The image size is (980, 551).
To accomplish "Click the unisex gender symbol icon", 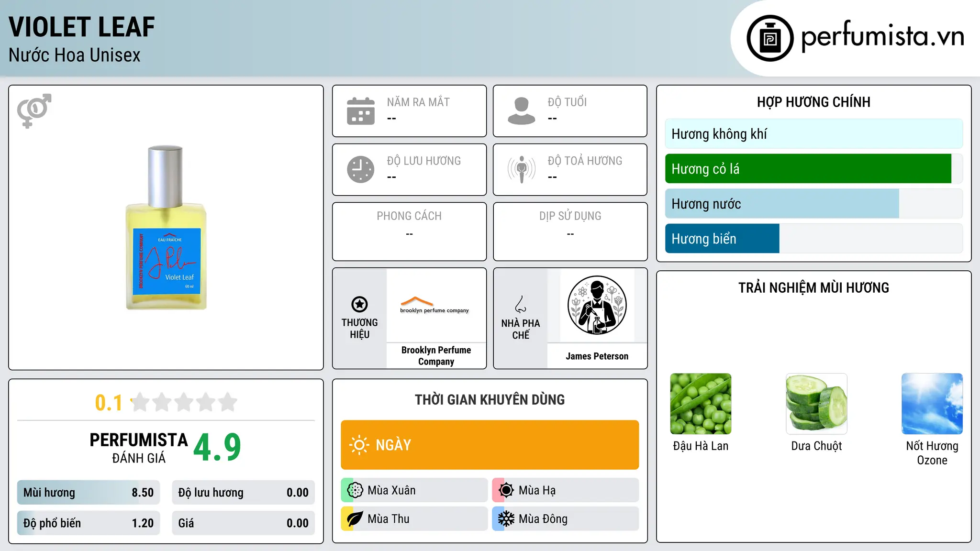I will click(34, 111).
